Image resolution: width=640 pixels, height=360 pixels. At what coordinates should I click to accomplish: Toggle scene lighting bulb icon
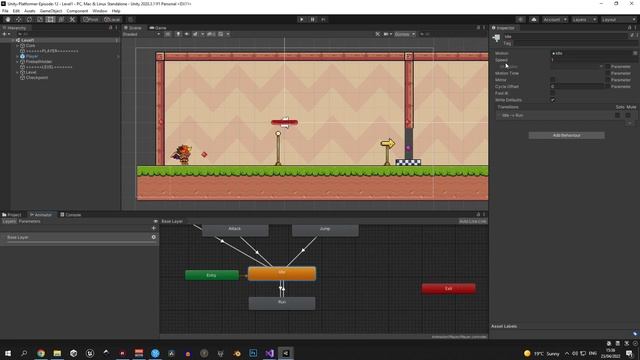click(178, 34)
